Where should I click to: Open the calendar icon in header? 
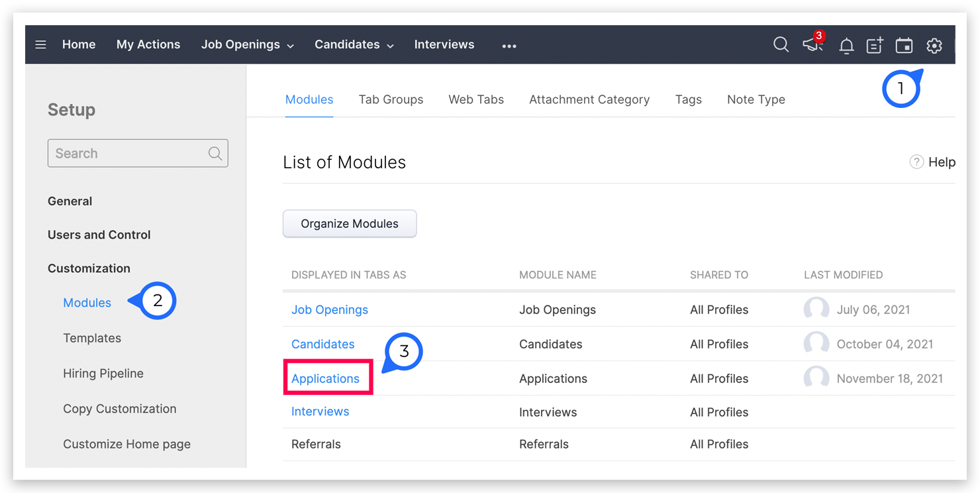coord(904,45)
